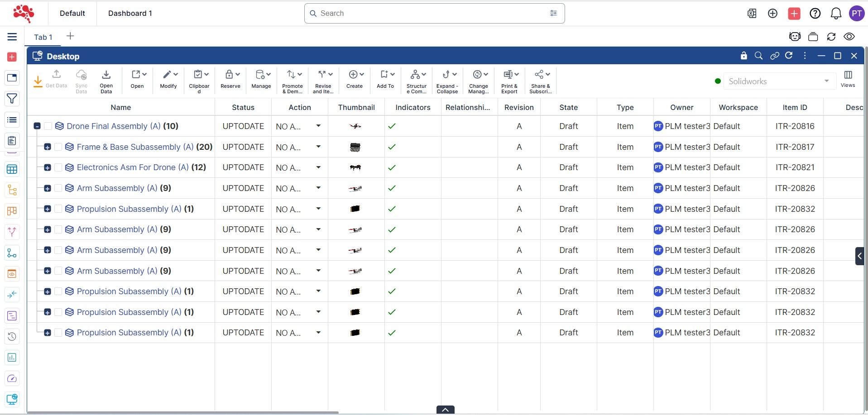Click the Desktop panel refresh icon
Screen dimensions: 868x415
pos(789,56)
